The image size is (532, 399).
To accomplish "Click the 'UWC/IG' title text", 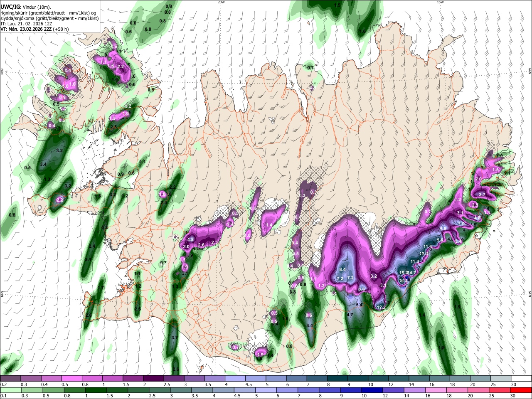I will coord(10,6).
